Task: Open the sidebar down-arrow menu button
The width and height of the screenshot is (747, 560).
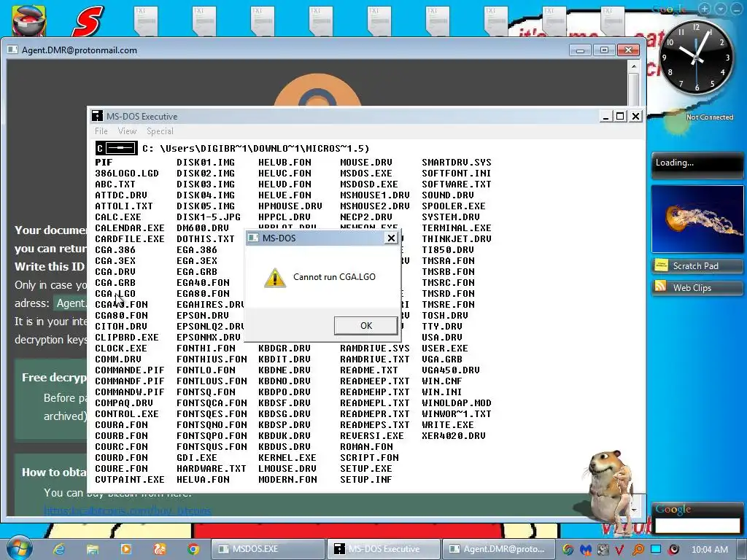Action: [x=721, y=9]
